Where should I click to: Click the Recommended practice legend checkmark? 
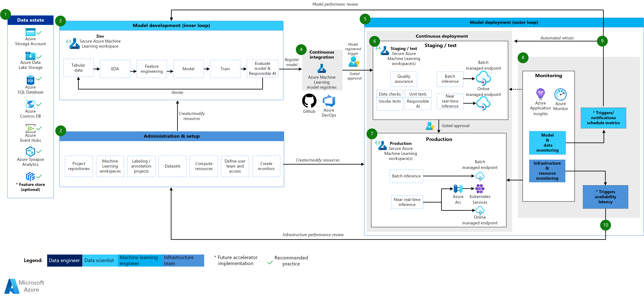270,263
